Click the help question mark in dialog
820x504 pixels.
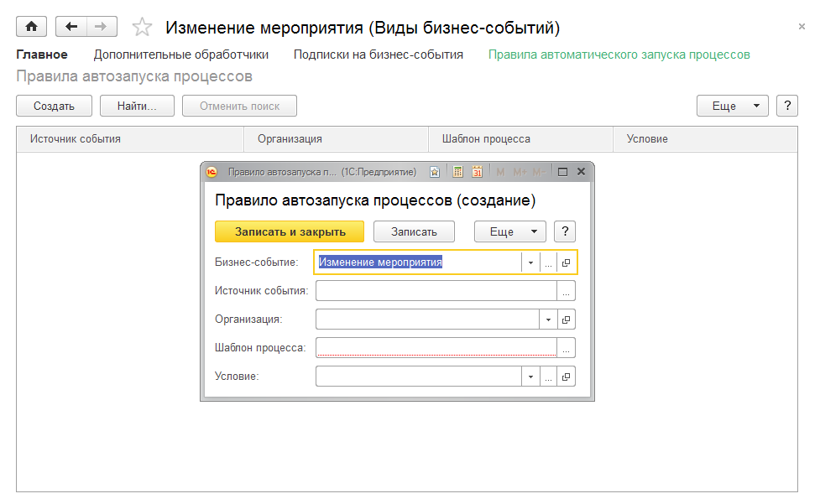click(565, 231)
